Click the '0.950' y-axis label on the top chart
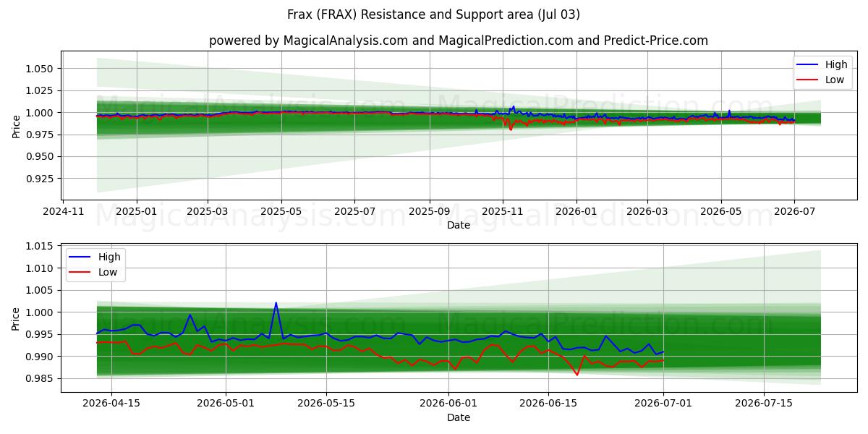This screenshot has width=868, height=434. [x=41, y=156]
